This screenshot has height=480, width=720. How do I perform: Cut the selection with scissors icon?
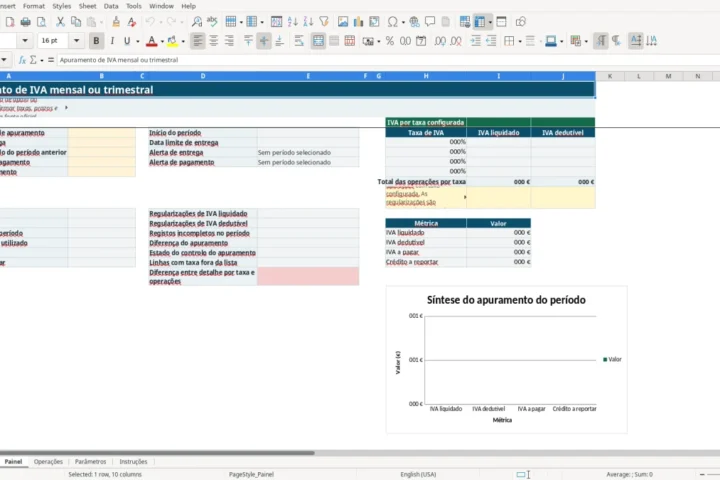[60, 22]
